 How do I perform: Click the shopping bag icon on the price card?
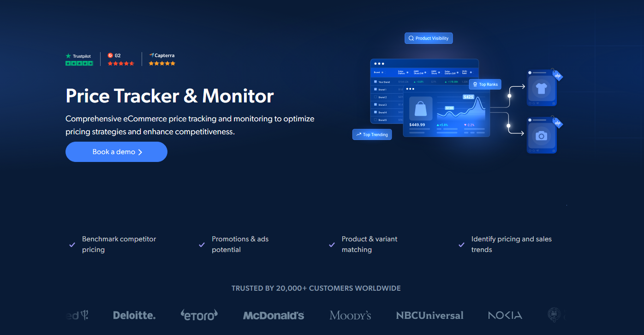pos(421,108)
